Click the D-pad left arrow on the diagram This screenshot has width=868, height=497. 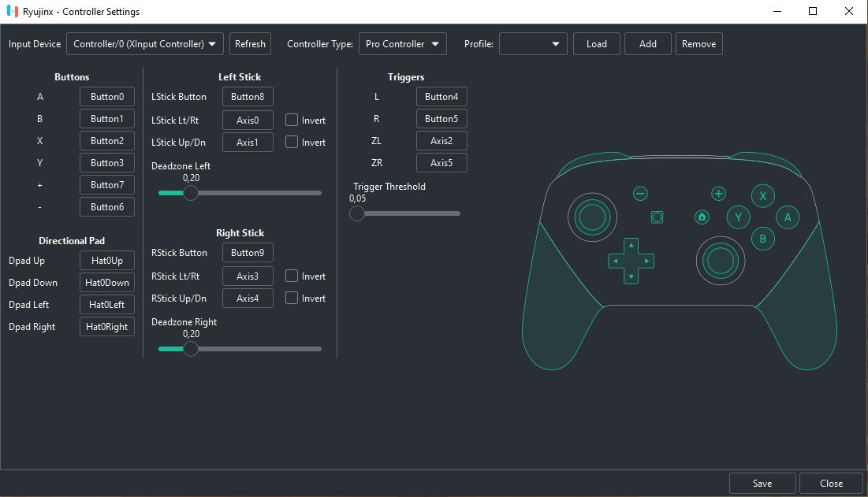tap(616, 261)
